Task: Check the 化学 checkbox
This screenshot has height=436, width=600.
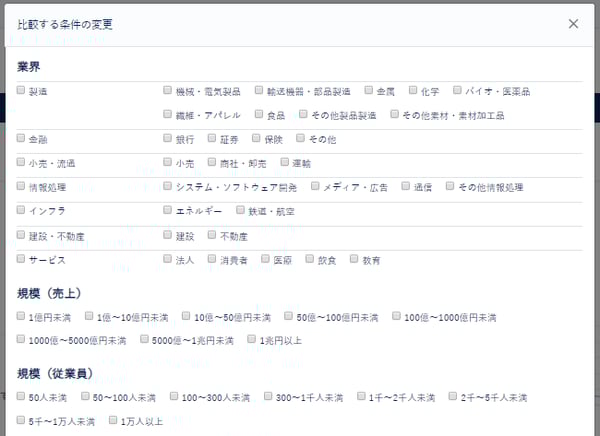Action: pos(412,90)
